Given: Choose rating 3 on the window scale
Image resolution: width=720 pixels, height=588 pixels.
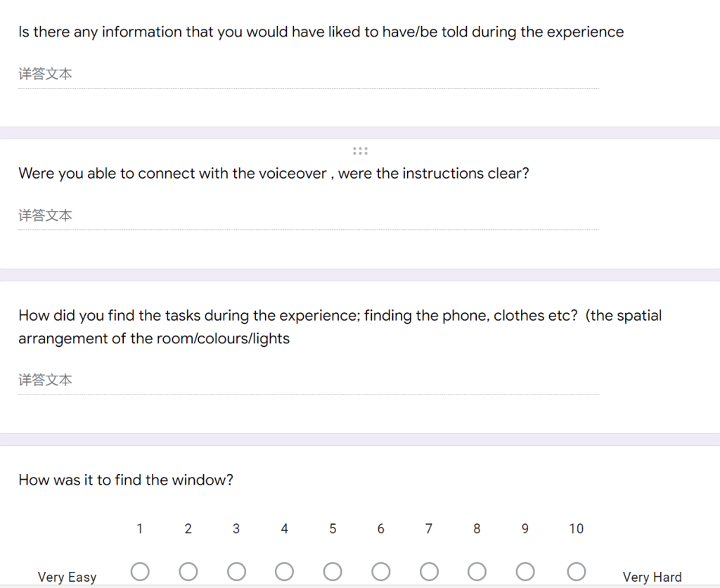Looking at the screenshot, I should (x=236, y=572).
